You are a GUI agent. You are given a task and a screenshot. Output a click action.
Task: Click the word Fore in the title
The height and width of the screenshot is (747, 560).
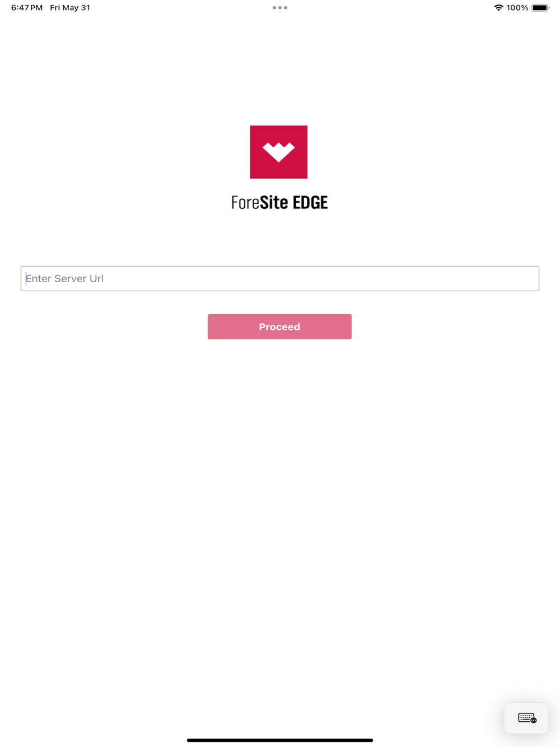(x=245, y=202)
